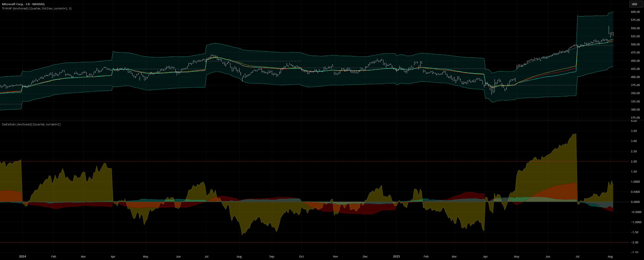Click the 2024 label on time axis
The image size is (644, 260).
(22, 256)
